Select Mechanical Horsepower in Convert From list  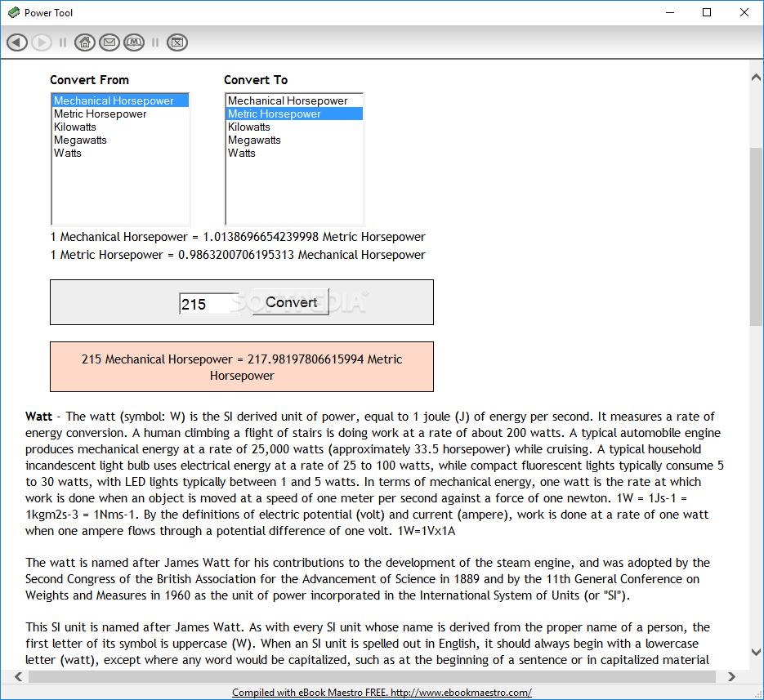tap(120, 100)
